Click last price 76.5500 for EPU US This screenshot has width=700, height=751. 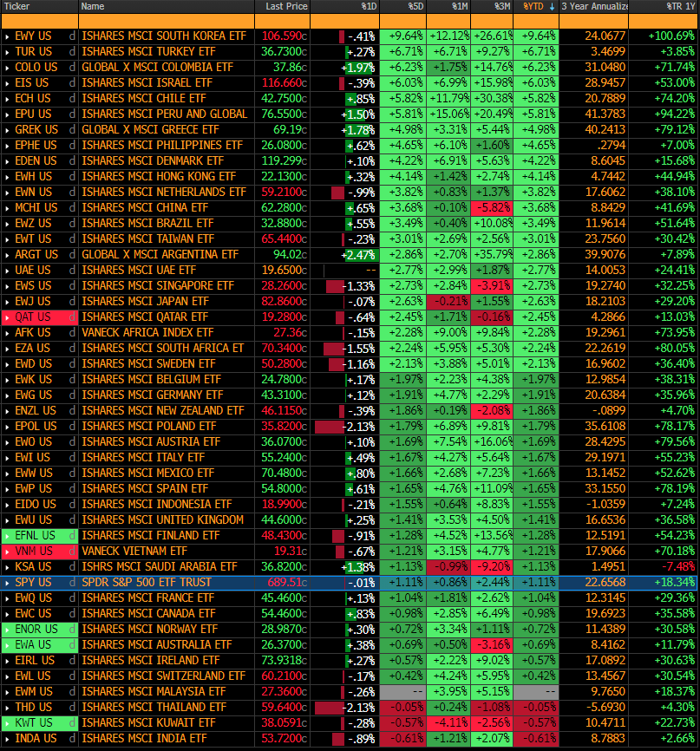pos(285,114)
